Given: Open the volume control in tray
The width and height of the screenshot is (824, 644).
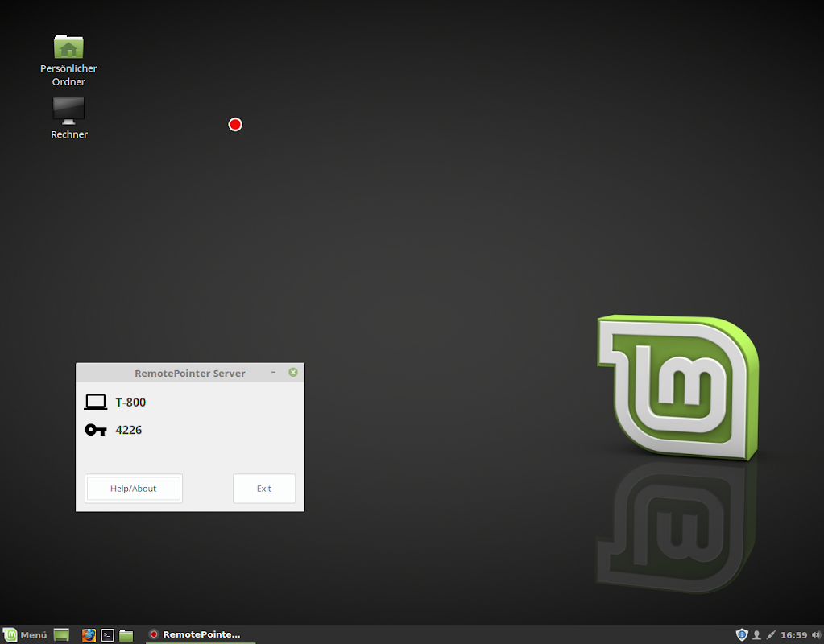Looking at the screenshot, I should [816, 635].
